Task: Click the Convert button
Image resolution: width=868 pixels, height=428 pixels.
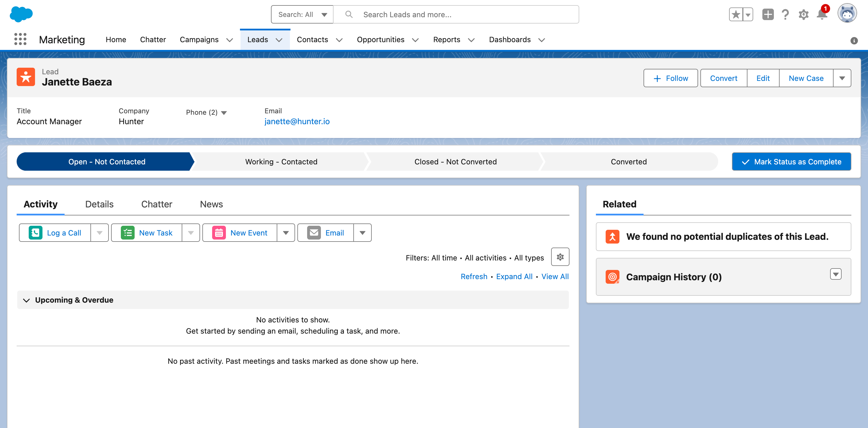Action: tap(723, 78)
